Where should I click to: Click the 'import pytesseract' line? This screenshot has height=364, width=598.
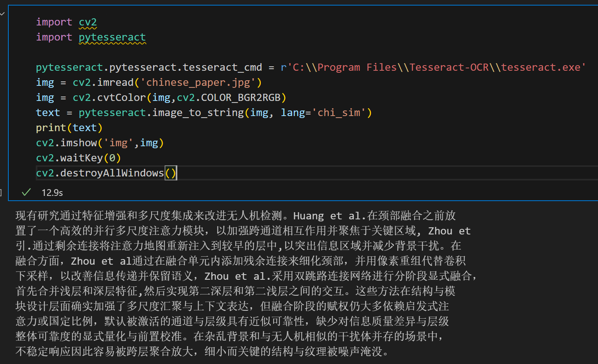coord(91,37)
